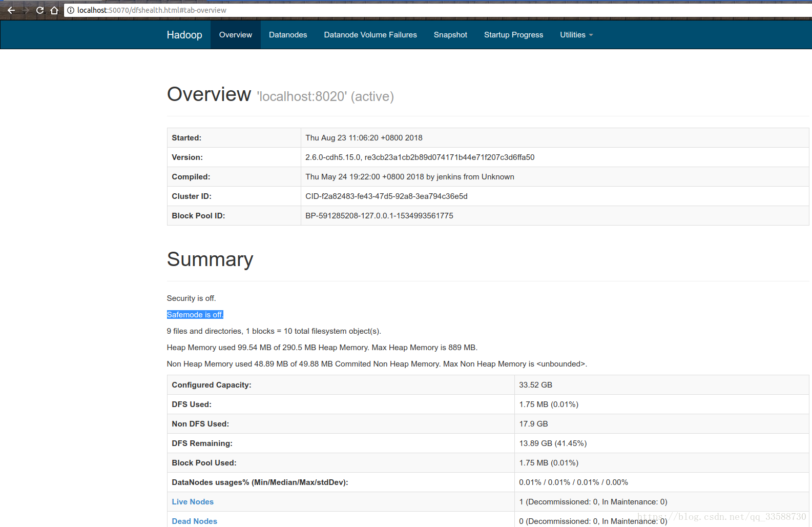Image resolution: width=812 pixels, height=527 pixels.
Task: View site information icon in address bar
Action: click(x=71, y=10)
